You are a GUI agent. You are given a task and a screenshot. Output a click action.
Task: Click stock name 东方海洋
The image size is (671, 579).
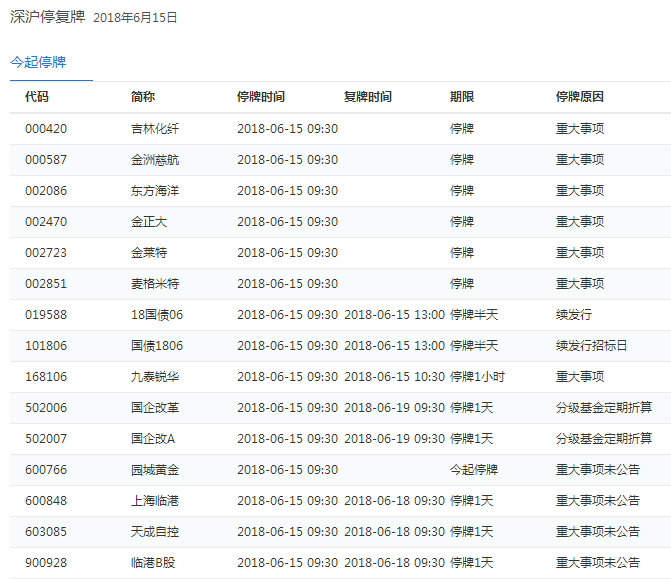pos(155,191)
